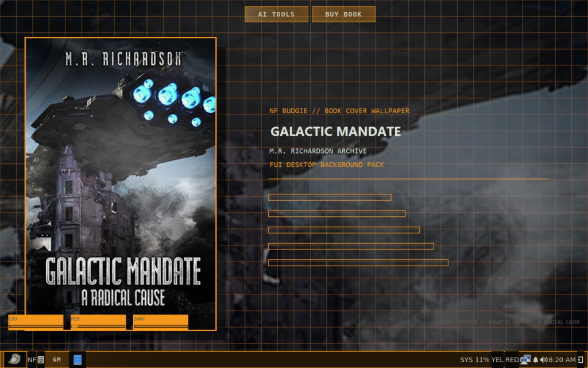Click the YEL indicator in panel

(497, 360)
